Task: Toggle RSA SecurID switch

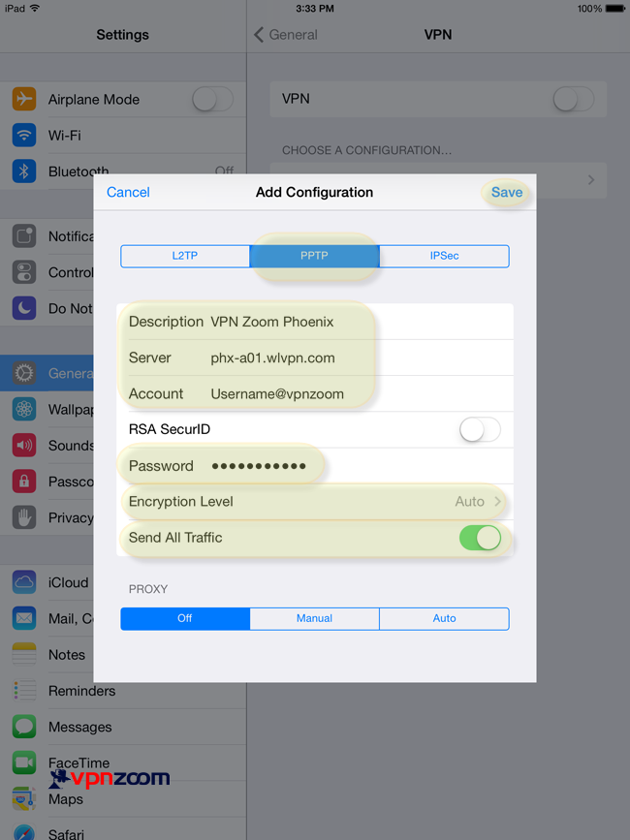Action: click(480, 429)
